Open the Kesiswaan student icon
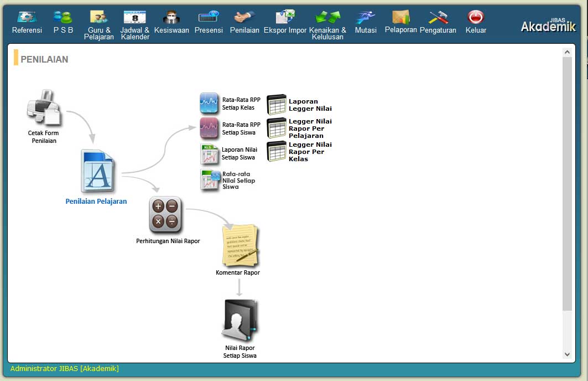 tap(171, 17)
